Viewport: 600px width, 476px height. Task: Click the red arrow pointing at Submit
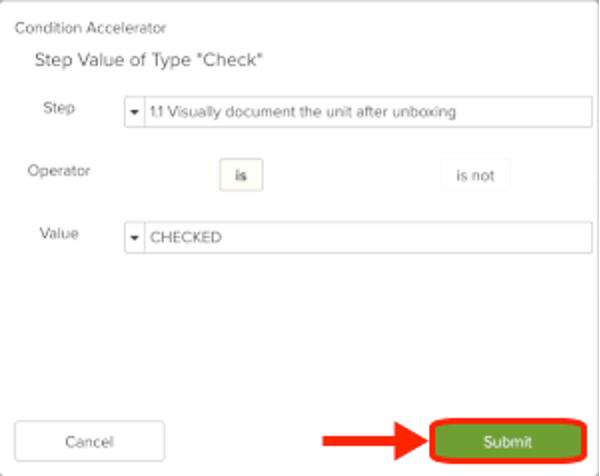pos(375,441)
